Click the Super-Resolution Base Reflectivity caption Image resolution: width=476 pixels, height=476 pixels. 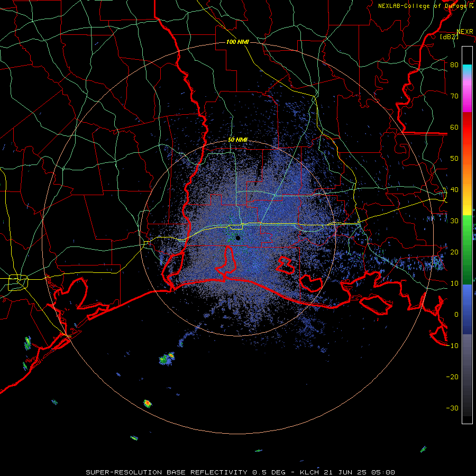click(x=240, y=472)
